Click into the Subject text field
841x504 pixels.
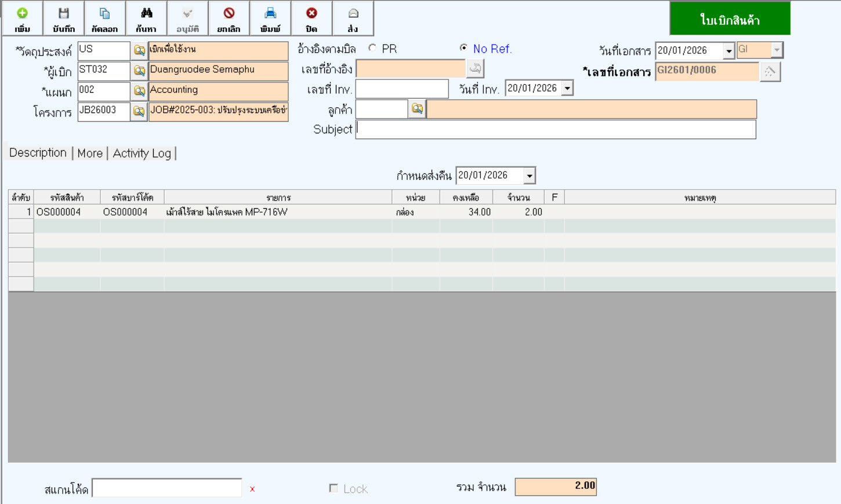click(x=555, y=129)
